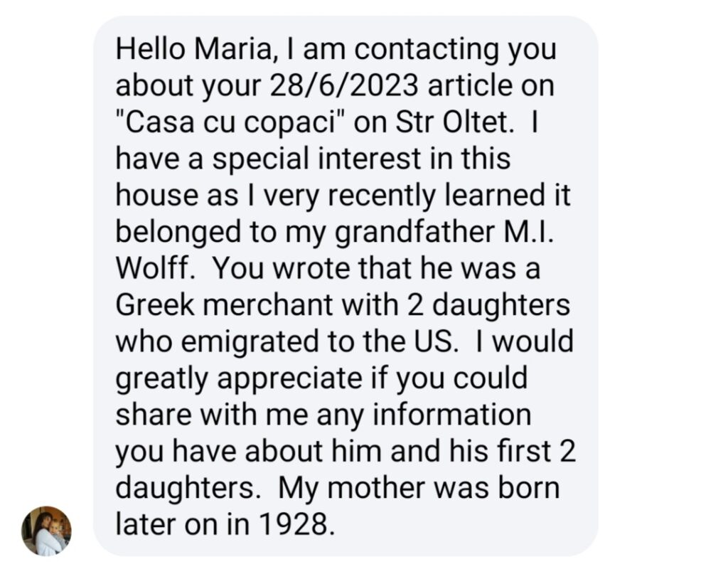Click the words "Greek merchant"

pos(224,305)
